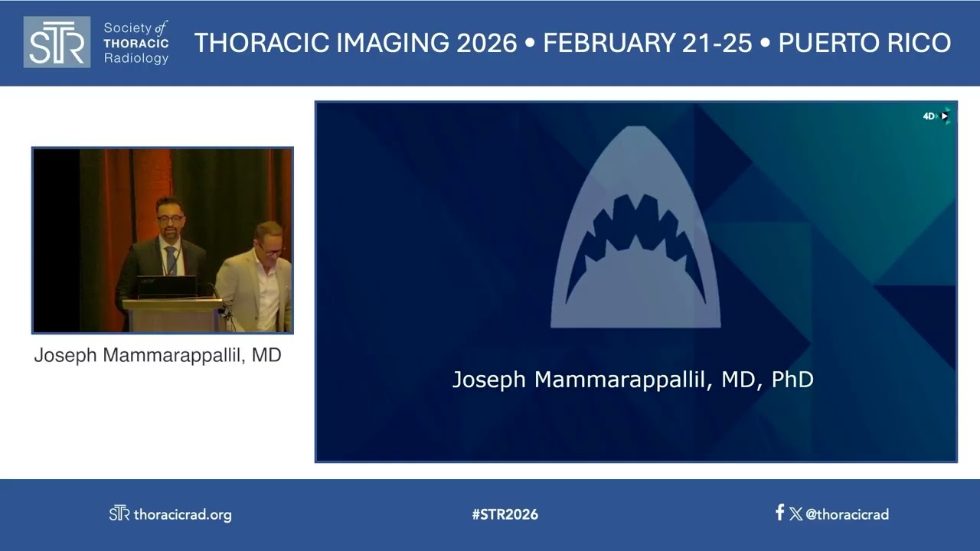This screenshot has height=551, width=980.
Task: Click the 'PUERTO RICO' text in the header
Action: [x=864, y=43]
